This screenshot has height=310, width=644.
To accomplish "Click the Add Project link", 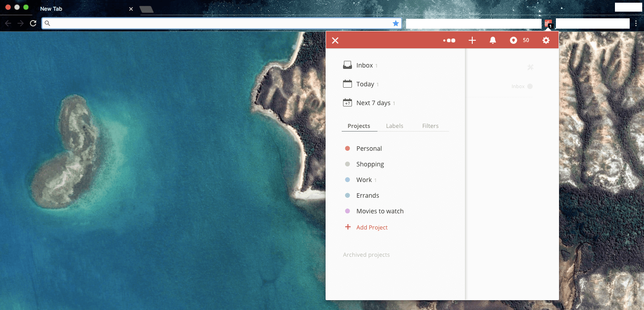I will (372, 228).
